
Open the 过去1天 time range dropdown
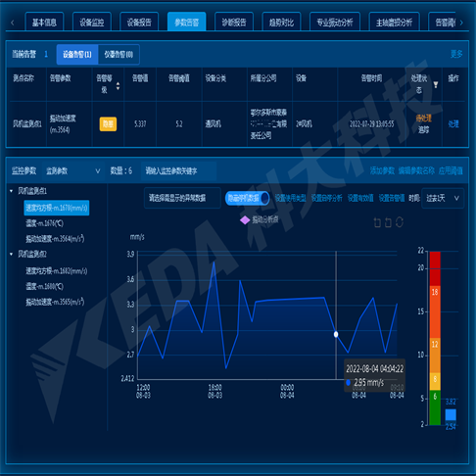[443, 198]
